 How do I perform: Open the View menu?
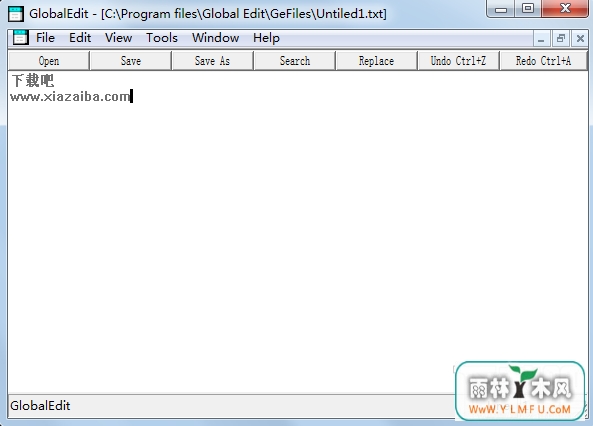(x=118, y=38)
